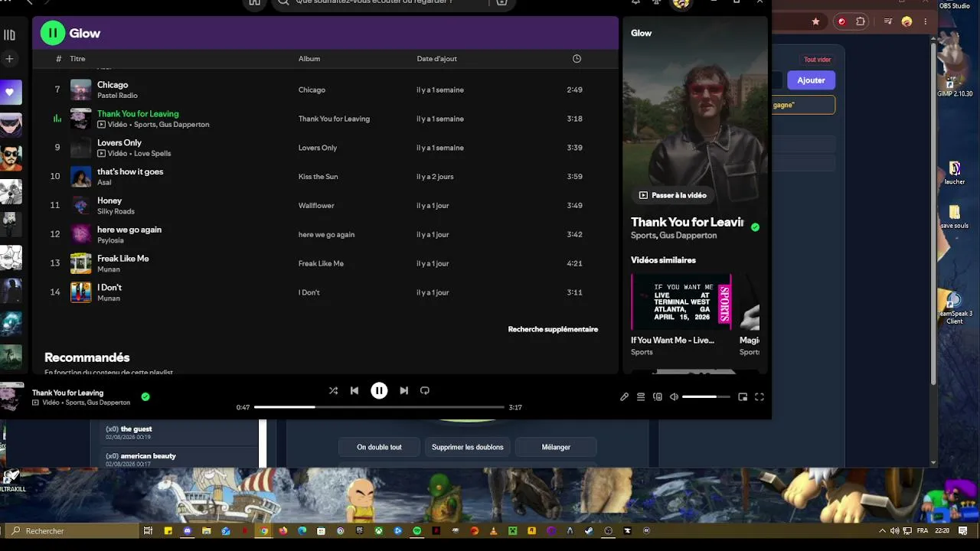Open the Spotify icon in the Windows taskbar
980x551 pixels.
point(417,530)
